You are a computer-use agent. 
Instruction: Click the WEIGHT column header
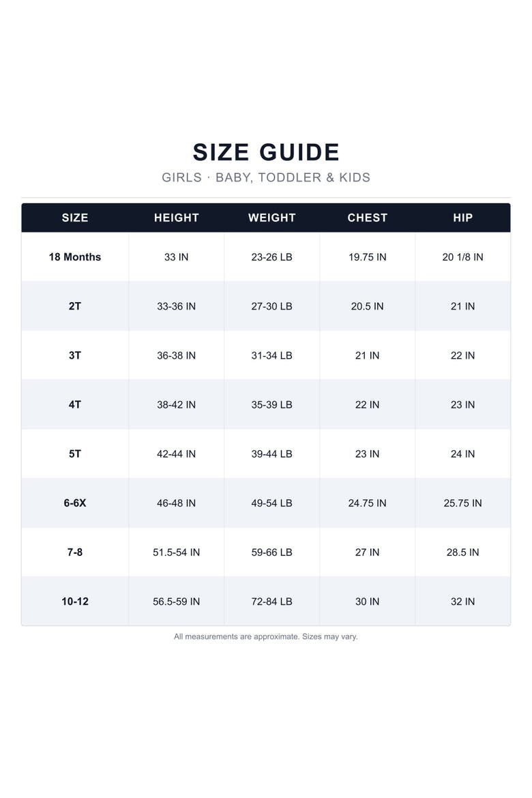point(272,218)
